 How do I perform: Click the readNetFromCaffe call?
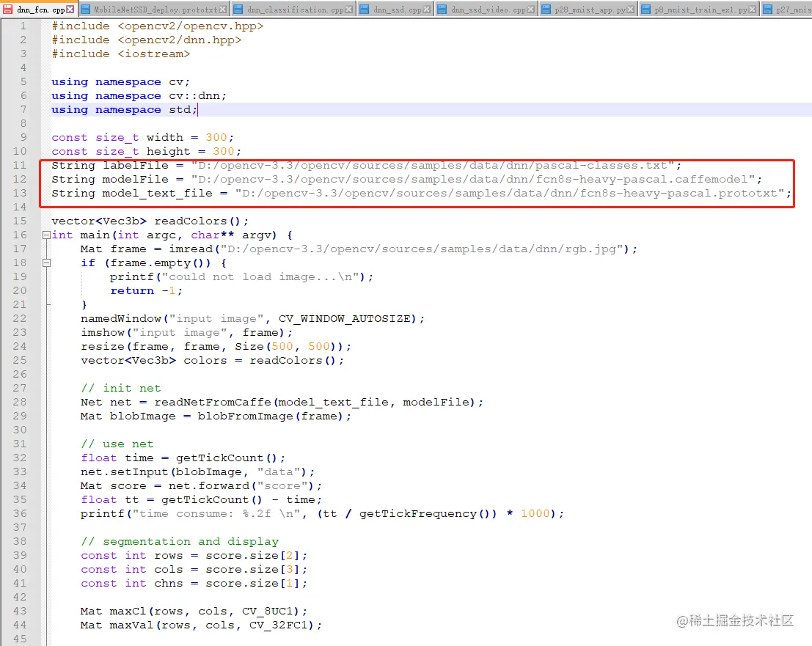tap(318, 403)
